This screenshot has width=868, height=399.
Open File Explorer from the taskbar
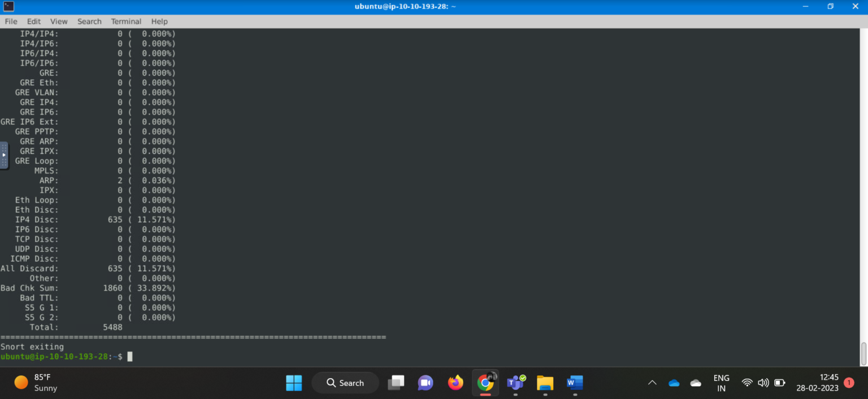(x=544, y=383)
